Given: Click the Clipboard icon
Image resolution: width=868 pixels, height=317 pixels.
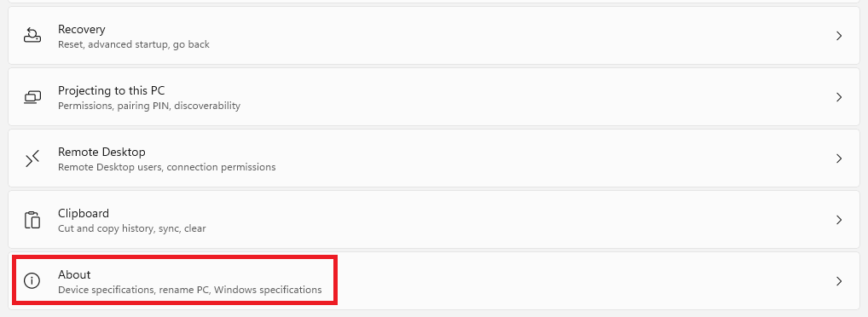Looking at the screenshot, I should coord(32,220).
